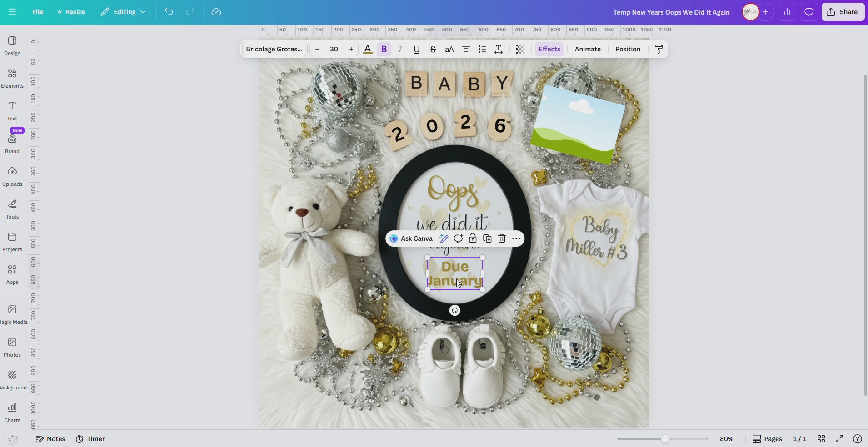Open the Text panel
868x447 pixels.
pos(12,110)
